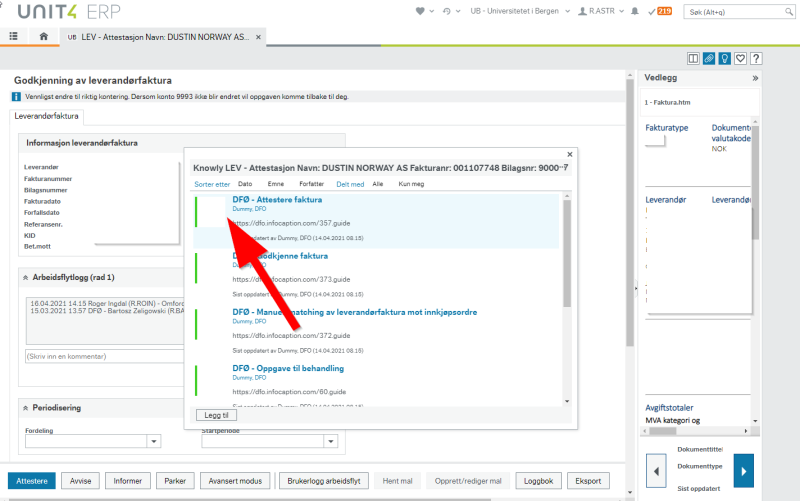Close the LEV - Attestasjon tab

[x=258, y=37]
